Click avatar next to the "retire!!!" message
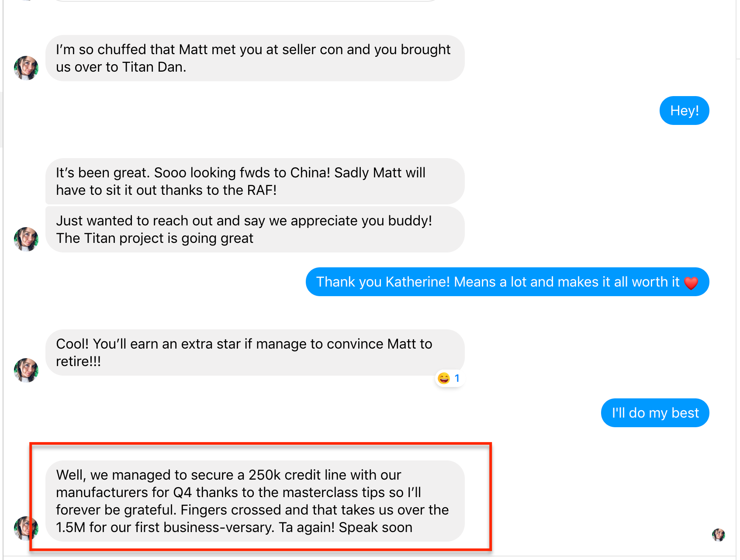The height and width of the screenshot is (560, 740). tap(26, 370)
